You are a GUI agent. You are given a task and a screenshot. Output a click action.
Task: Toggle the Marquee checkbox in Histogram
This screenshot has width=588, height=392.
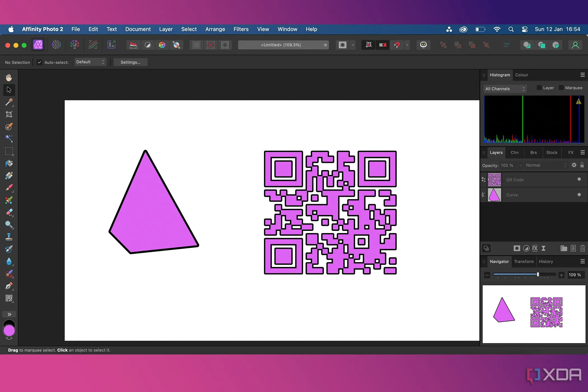pos(561,88)
